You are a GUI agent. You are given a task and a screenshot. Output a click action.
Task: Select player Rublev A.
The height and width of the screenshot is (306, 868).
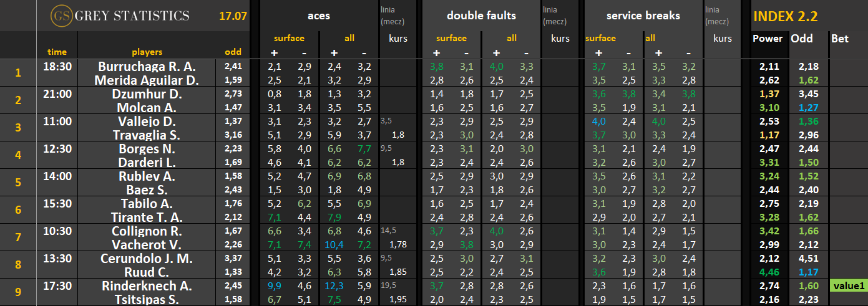pos(147,176)
